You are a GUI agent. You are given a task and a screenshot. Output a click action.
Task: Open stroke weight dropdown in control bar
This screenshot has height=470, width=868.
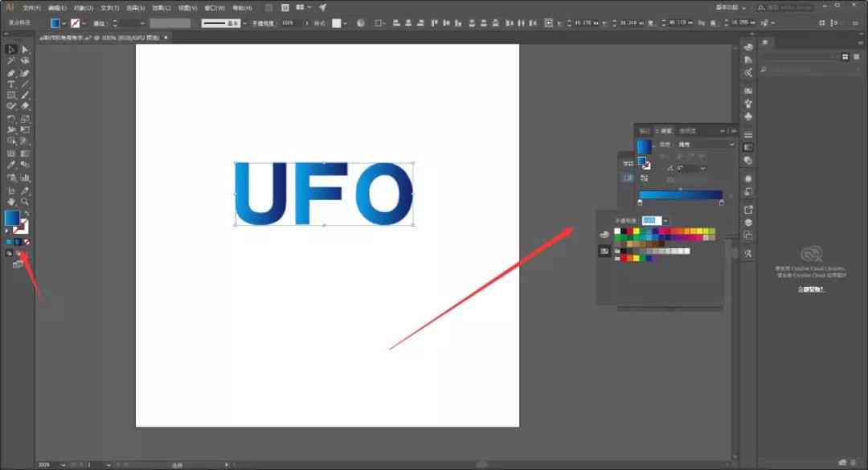pyautogui.click(x=142, y=23)
